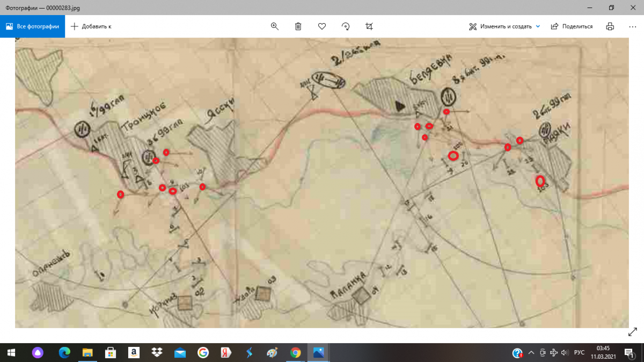Enter fullscreen with diagonal arrows icon
Screen dimensions: 644x362
coord(632,332)
